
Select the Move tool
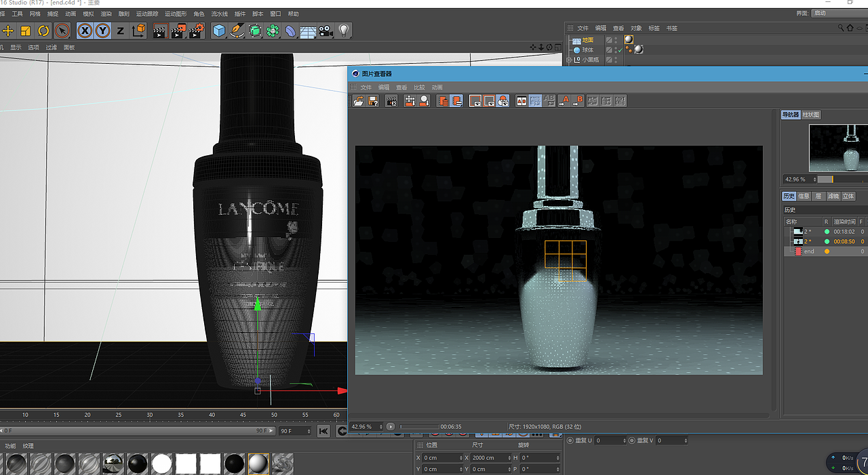tap(8, 30)
